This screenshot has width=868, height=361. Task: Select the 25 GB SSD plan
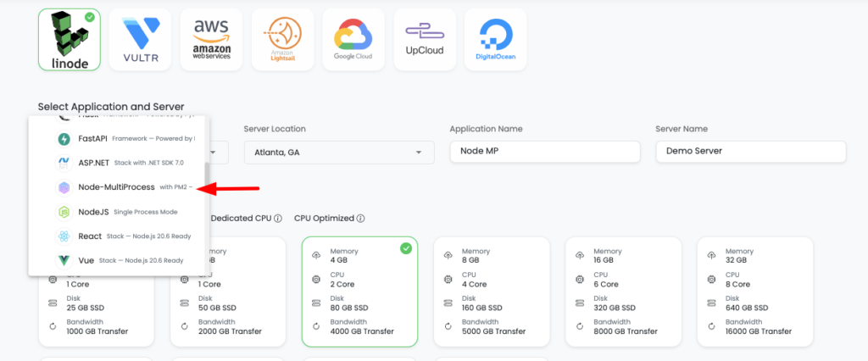point(97,310)
